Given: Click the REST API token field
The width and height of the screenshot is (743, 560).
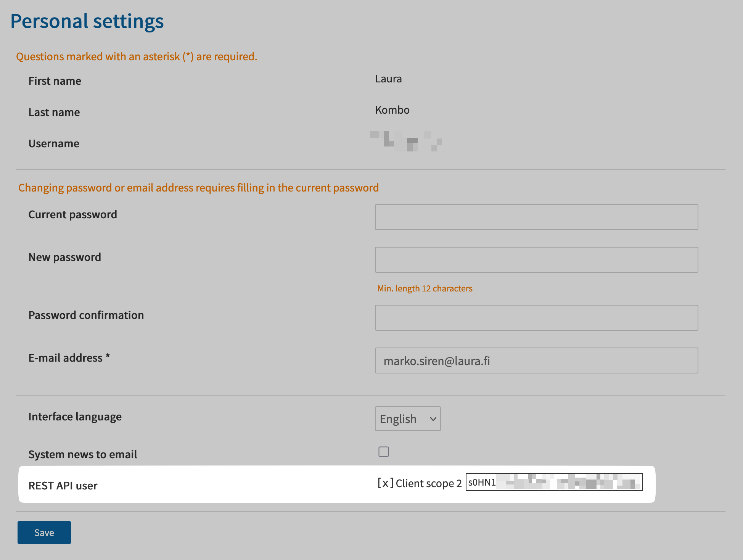Looking at the screenshot, I should click(554, 482).
